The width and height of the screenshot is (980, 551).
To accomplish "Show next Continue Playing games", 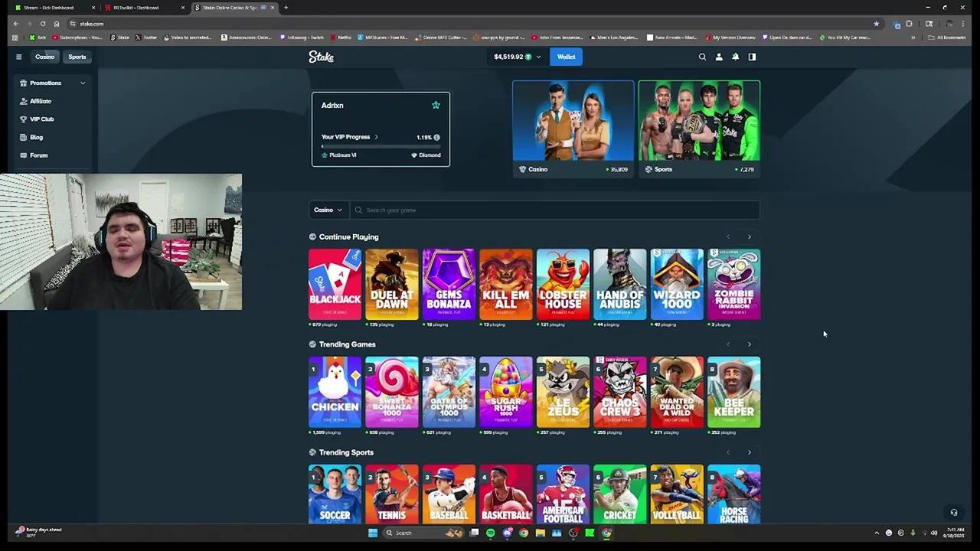I will [x=749, y=237].
